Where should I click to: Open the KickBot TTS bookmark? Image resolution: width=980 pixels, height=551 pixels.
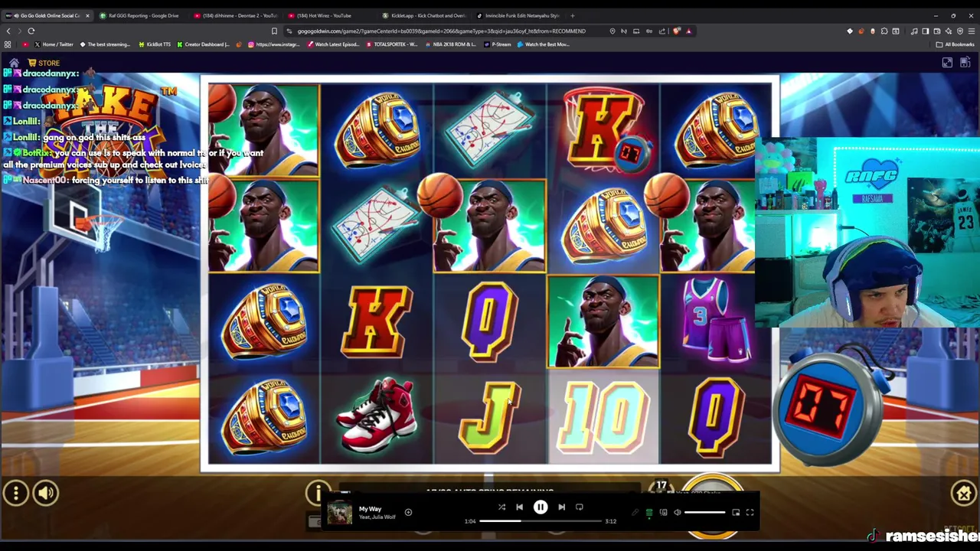(155, 44)
